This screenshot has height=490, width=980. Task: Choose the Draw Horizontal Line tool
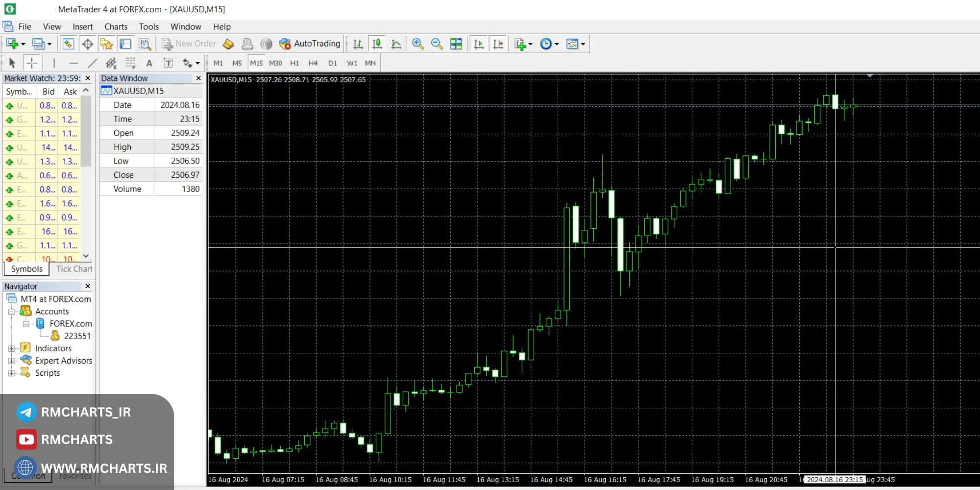73,63
